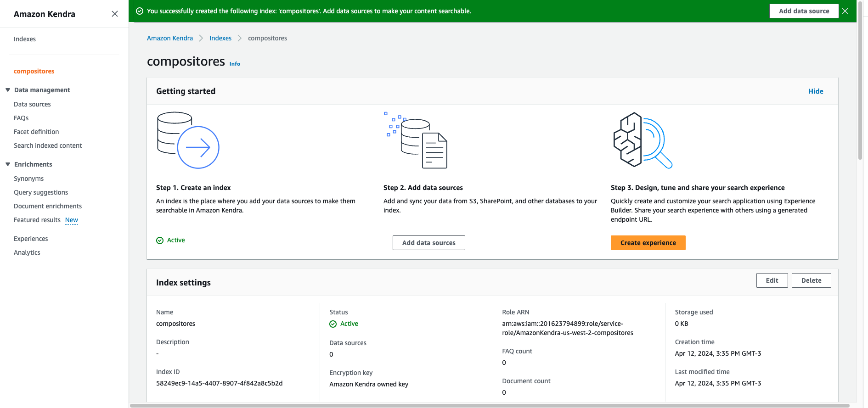
Task: Open Indexes in the sidebar
Action: (x=25, y=39)
